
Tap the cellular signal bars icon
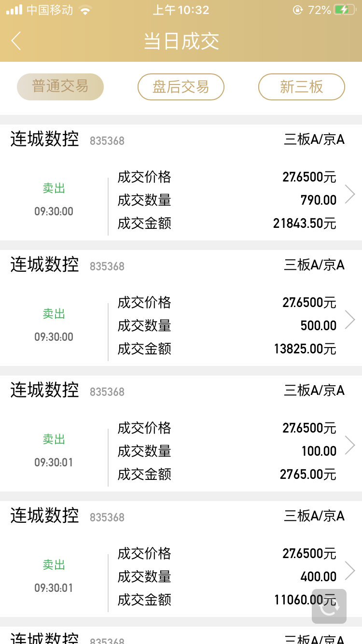tap(14, 10)
